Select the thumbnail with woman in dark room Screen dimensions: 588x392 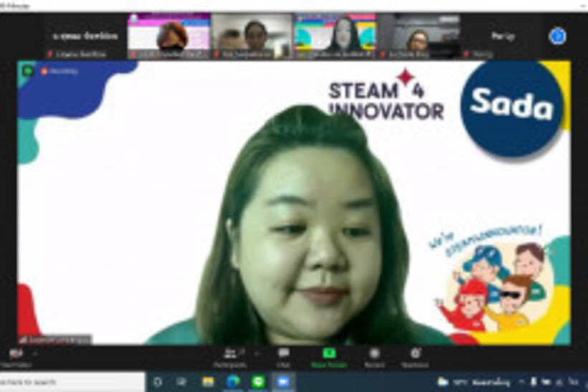pyautogui.click(x=419, y=37)
